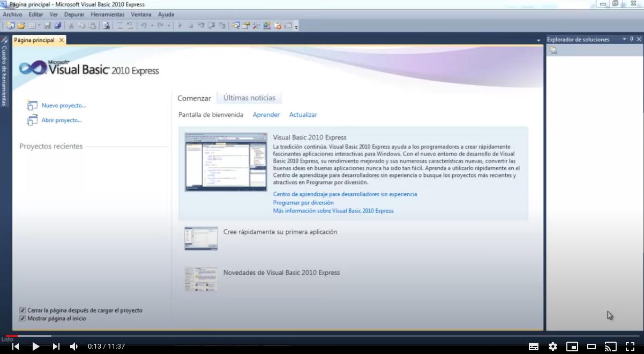This screenshot has height=354, width=644.
Task: Click the Add New Item toolbar icon
Action: tap(32, 25)
